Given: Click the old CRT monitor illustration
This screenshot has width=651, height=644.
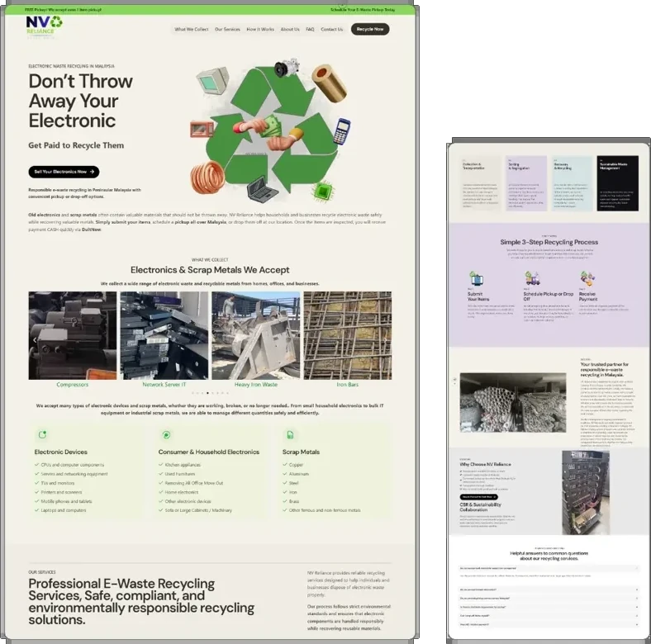Looking at the screenshot, I should pos(212,79).
